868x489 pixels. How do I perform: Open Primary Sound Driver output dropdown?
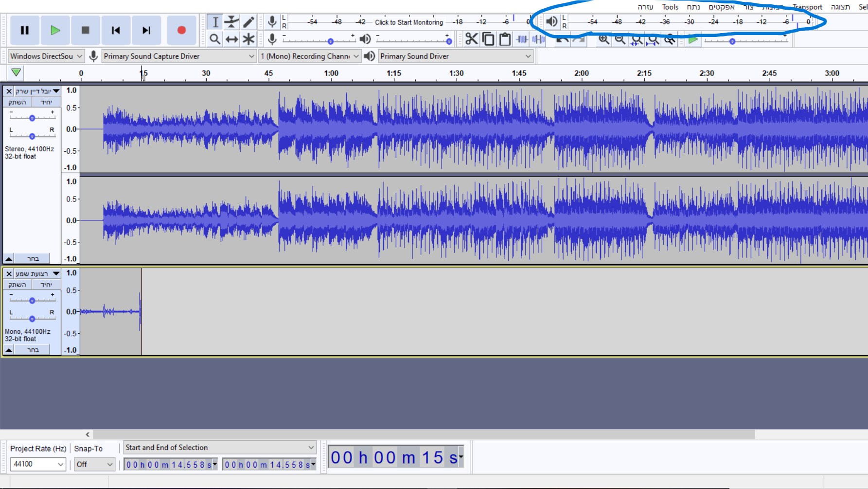(x=456, y=56)
